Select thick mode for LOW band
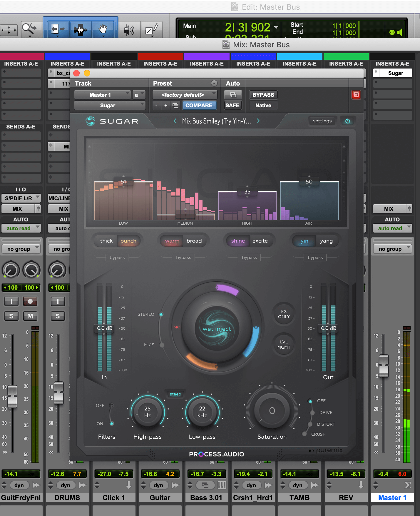 point(106,241)
